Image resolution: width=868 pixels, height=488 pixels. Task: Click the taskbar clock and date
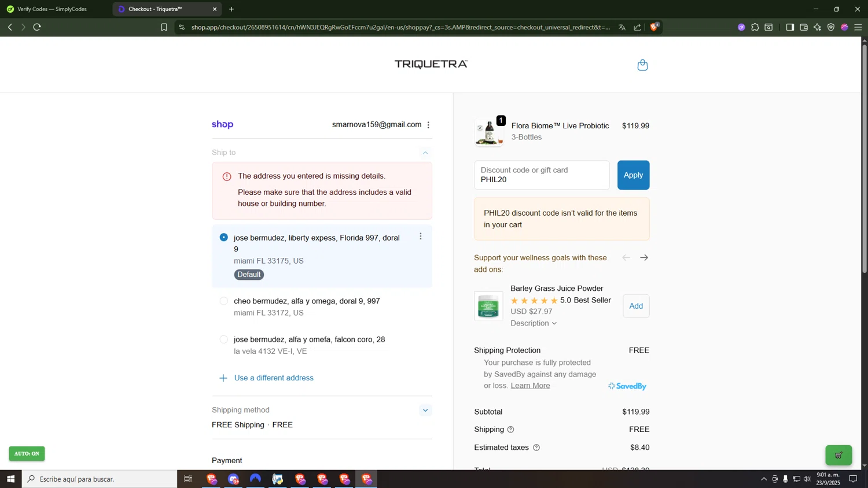click(829, 479)
